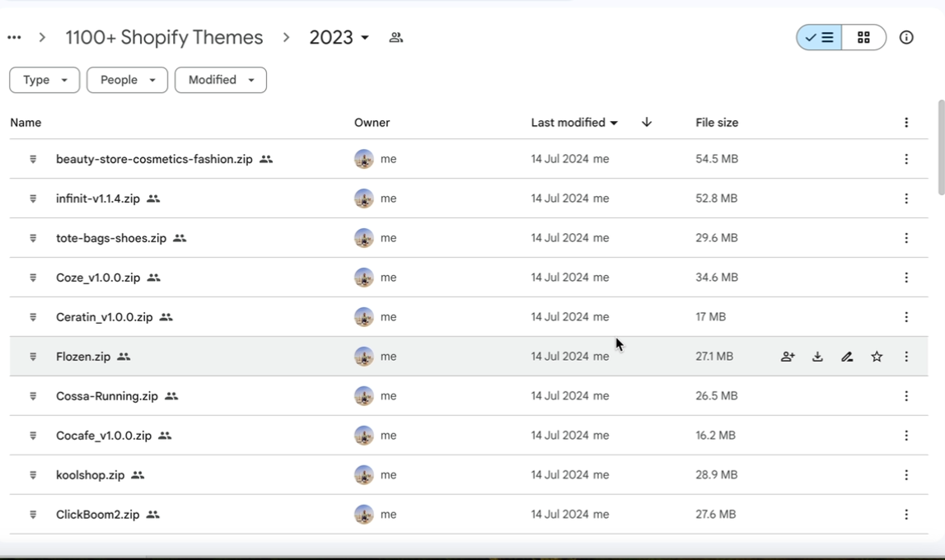Image resolution: width=945 pixels, height=560 pixels.
Task: Click the breadcrumb chevron before 1100+ Shopify Themes
Action: 42,37
